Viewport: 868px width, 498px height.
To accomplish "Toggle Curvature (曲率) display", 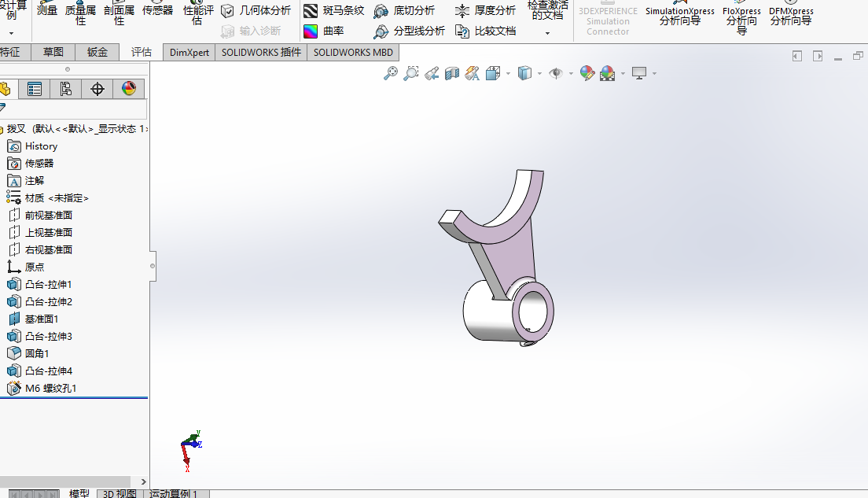I will [x=324, y=31].
